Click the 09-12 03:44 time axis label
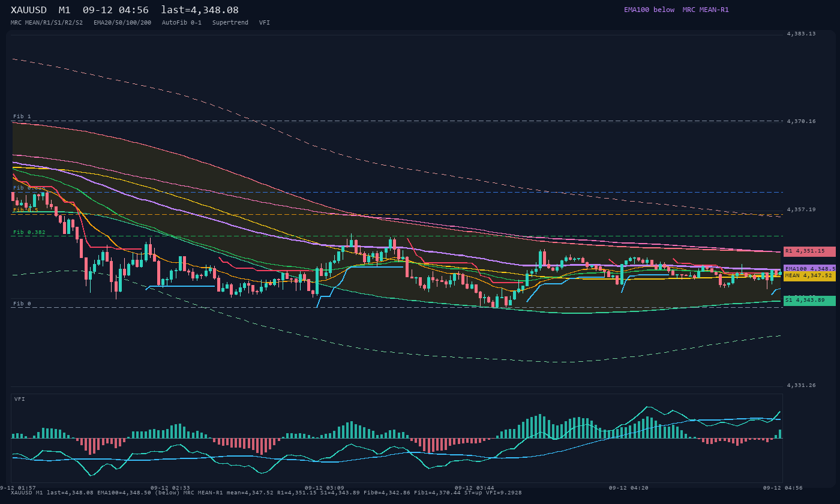 475,488
